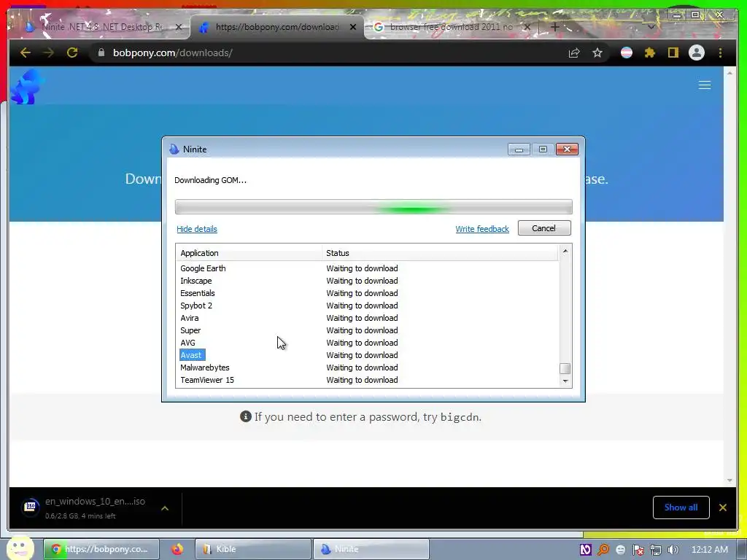Click the 12:12 AM clock
The height and width of the screenshot is (560, 747).
pos(709,550)
